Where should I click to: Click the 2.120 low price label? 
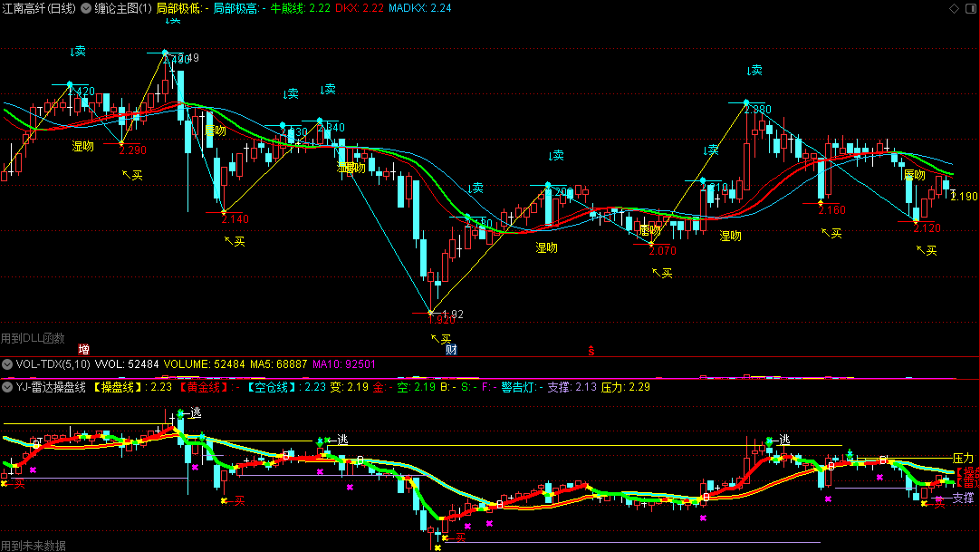coord(927,228)
